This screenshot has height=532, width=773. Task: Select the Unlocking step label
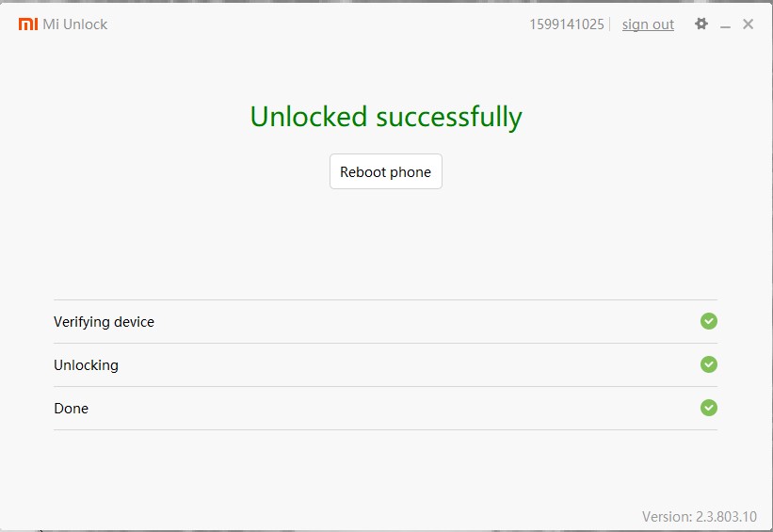[87, 365]
